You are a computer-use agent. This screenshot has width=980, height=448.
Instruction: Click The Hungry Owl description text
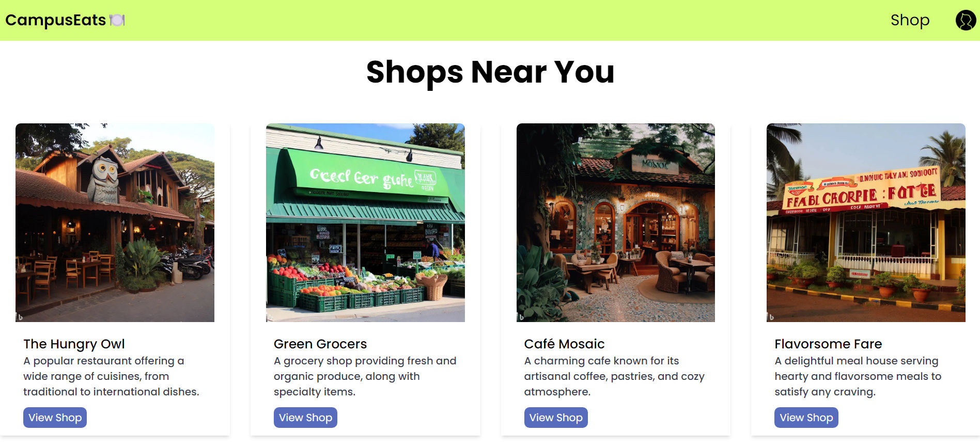click(x=111, y=376)
